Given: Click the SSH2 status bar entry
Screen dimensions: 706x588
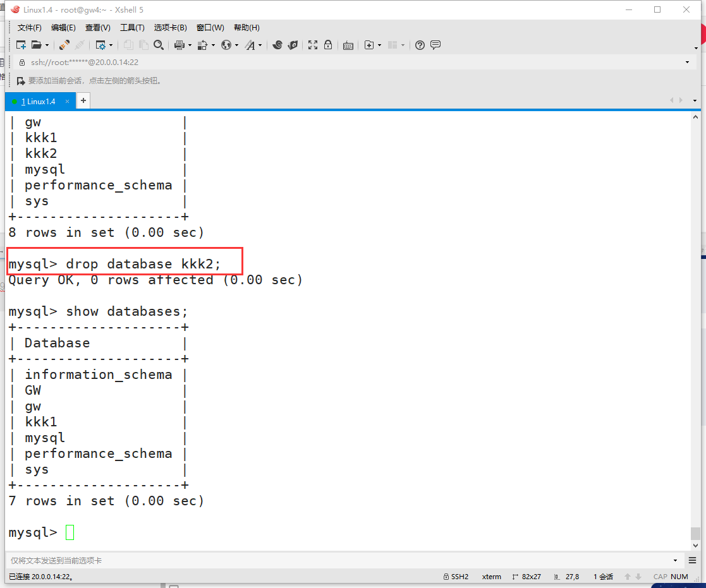Looking at the screenshot, I should pyautogui.click(x=456, y=577).
